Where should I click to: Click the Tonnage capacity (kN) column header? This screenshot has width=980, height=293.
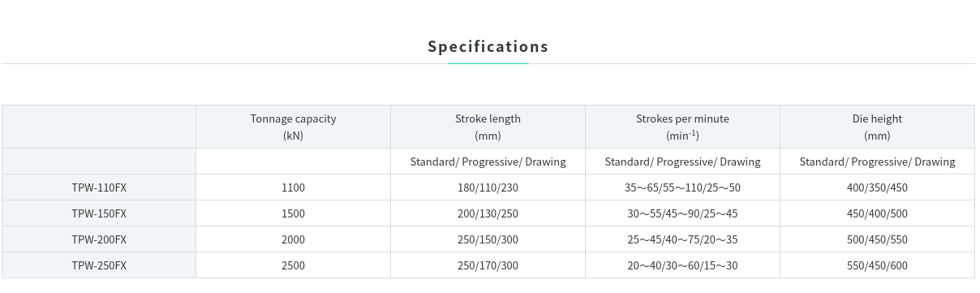pos(293,127)
